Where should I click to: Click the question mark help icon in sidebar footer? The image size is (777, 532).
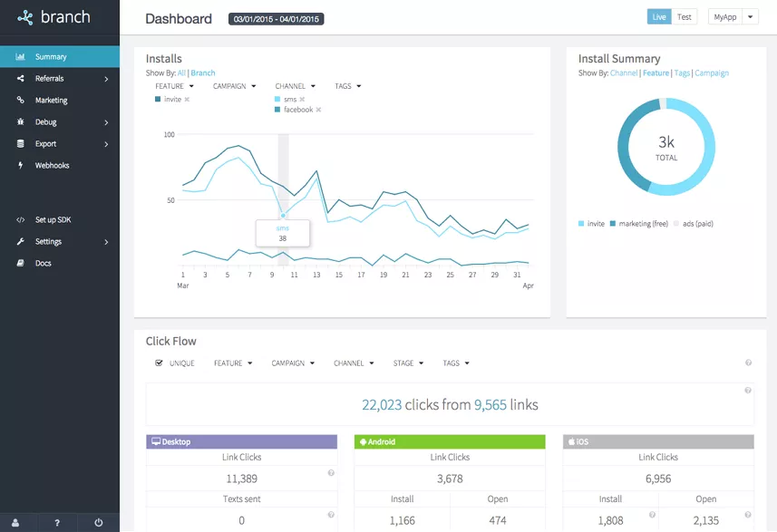point(57,523)
